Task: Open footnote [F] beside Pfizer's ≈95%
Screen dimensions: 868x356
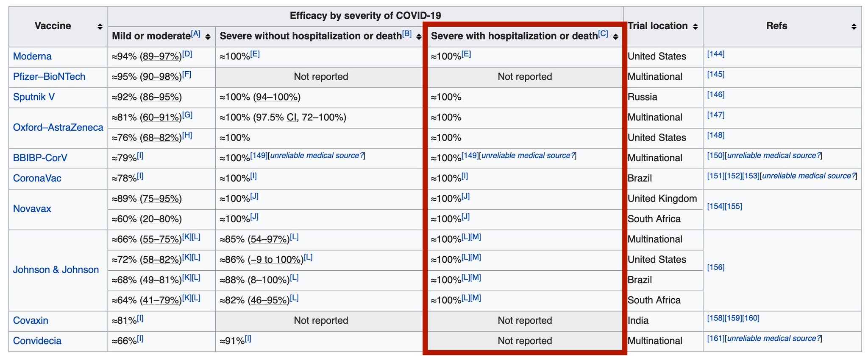Action: click(186, 74)
